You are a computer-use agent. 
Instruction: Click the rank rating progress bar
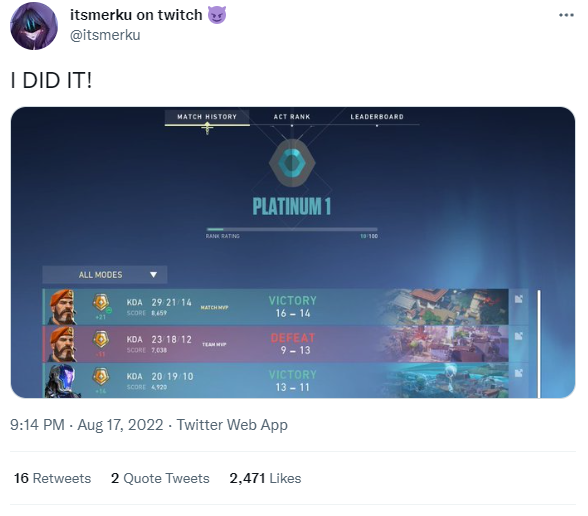(x=292, y=229)
